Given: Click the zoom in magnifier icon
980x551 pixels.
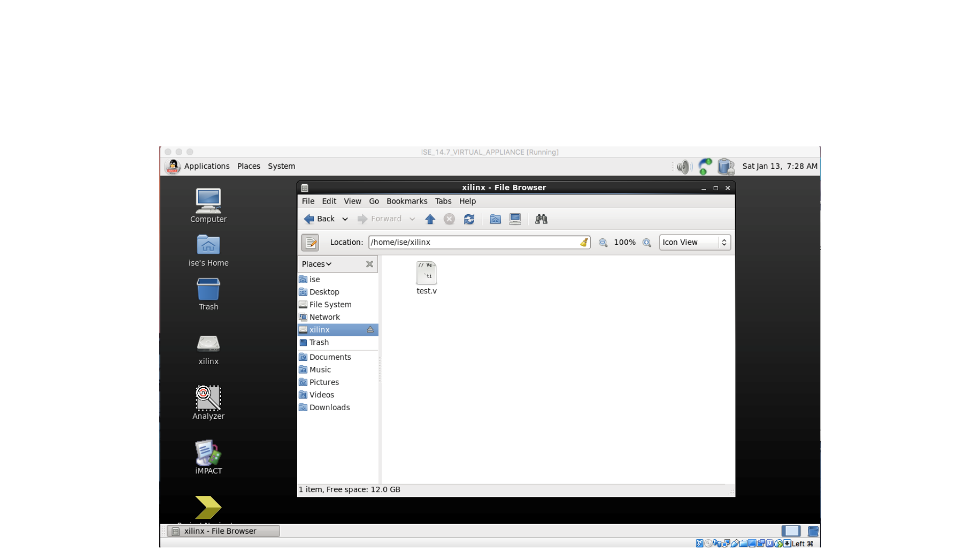Looking at the screenshot, I should tap(647, 243).
